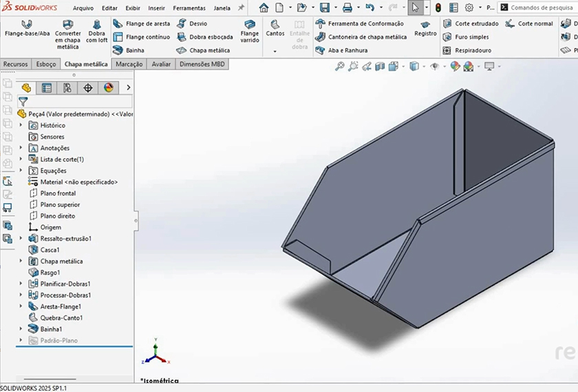
Task: Open the Ferramentas menu
Action: (x=189, y=8)
